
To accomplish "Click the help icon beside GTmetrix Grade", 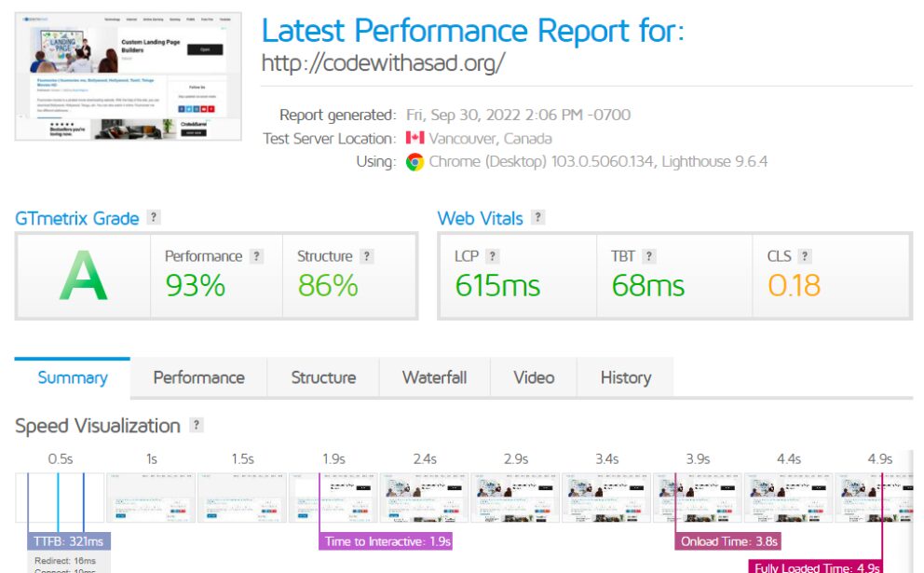I will [153, 217].
